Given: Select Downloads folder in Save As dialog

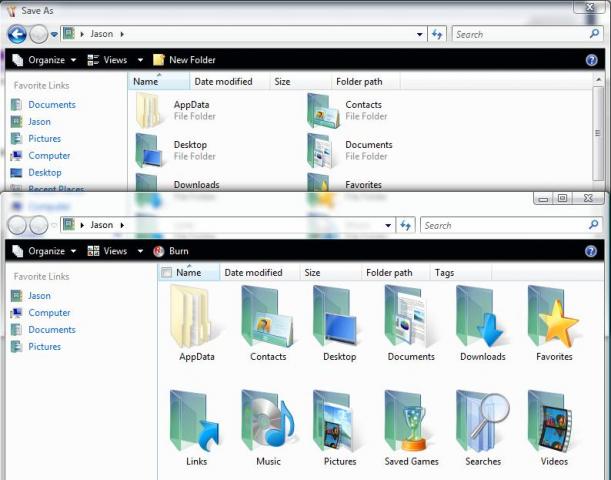Looking at the screenshot, I should point(177,183).
